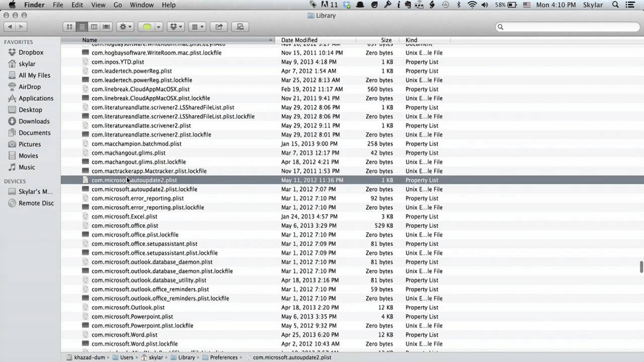
Task: Open the Help menu
Action: point(169,5)
